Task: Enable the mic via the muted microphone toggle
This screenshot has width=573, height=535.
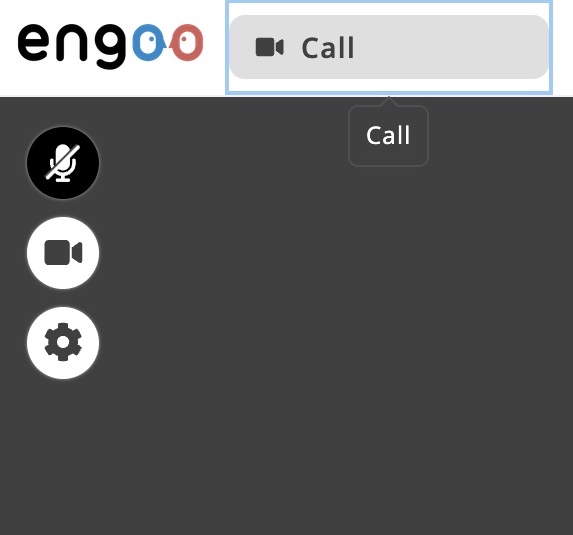Action: (63, 163)
